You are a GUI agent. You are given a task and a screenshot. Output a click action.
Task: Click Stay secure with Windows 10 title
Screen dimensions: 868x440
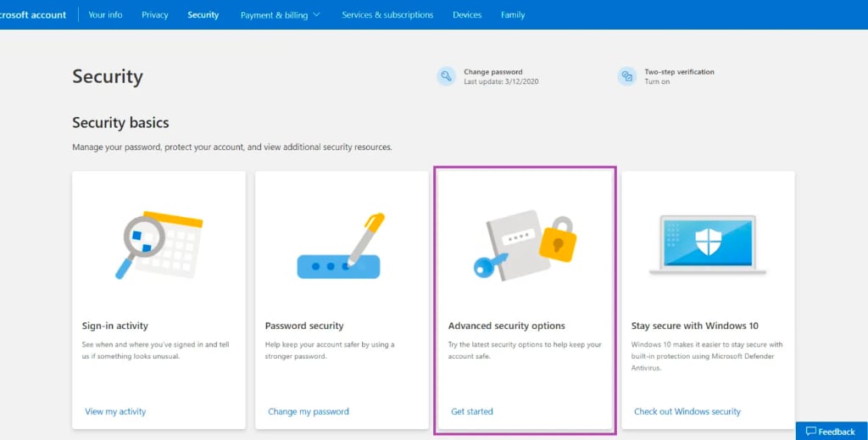695,326
